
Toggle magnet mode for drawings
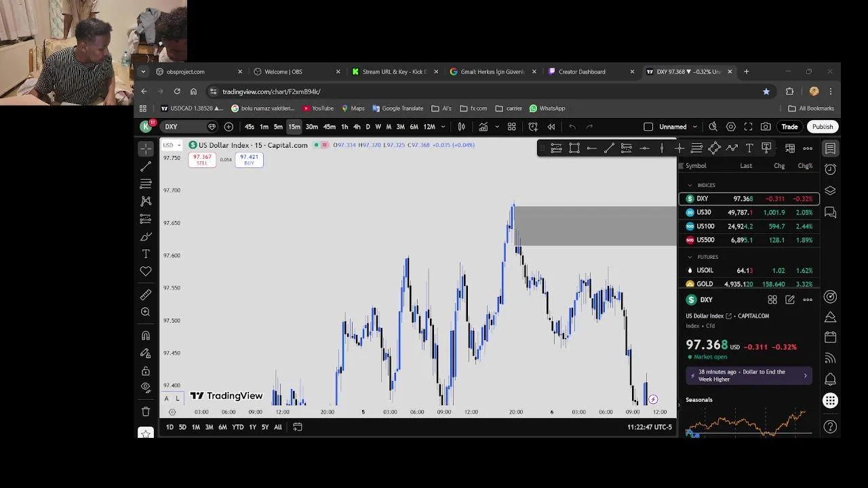(146, 335)
